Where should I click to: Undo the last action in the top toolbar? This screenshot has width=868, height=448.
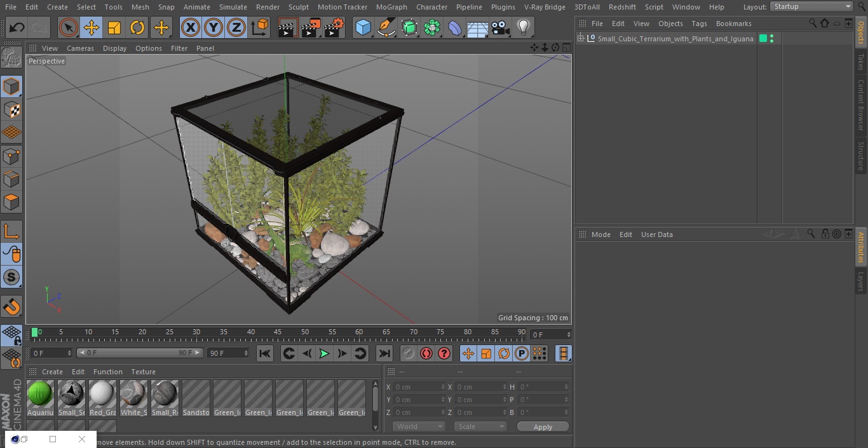17,27
